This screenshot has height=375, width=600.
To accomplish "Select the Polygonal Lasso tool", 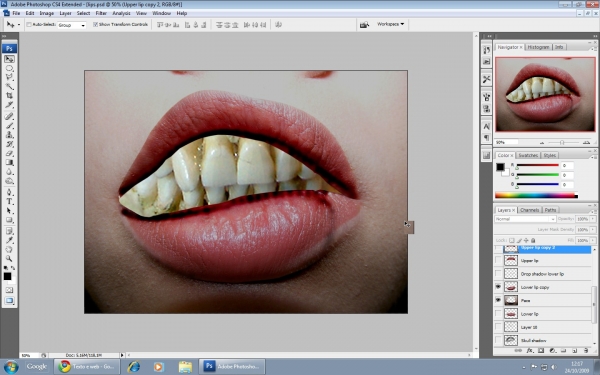I will pyautogui.click(x=9, y=77).
